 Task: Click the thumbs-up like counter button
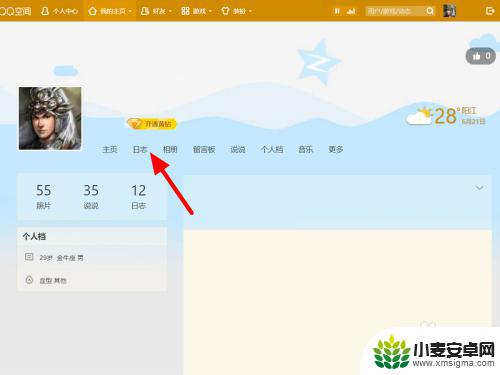481,56
